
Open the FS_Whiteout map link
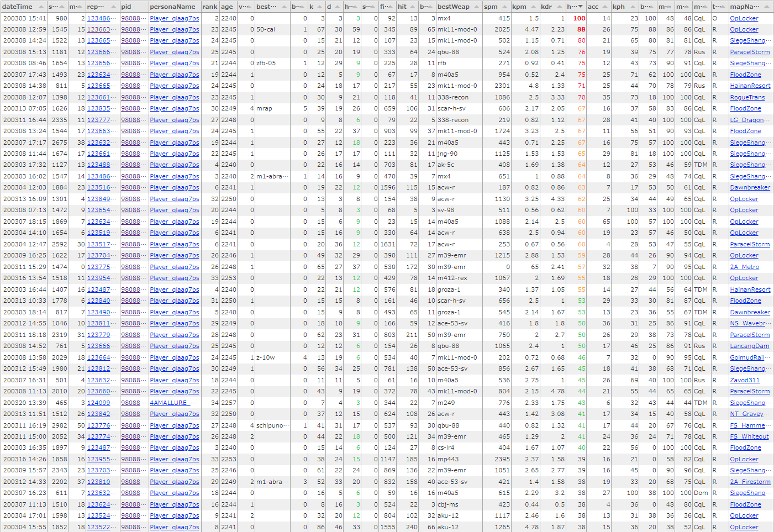click(750, 436)
